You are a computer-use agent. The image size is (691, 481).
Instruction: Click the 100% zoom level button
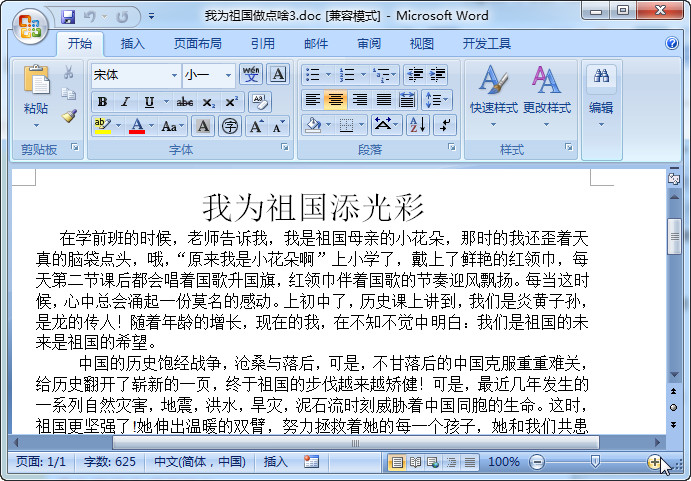(x=504, y=462)
